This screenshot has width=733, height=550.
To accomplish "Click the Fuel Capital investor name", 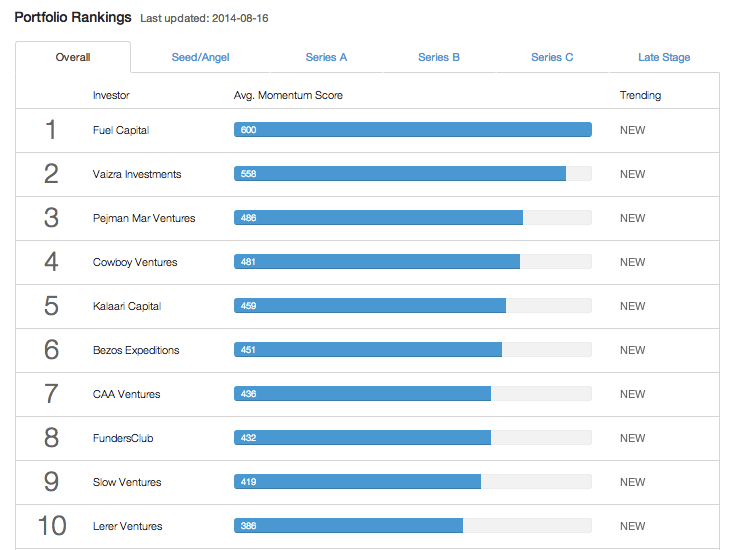I will click(121, 130).
